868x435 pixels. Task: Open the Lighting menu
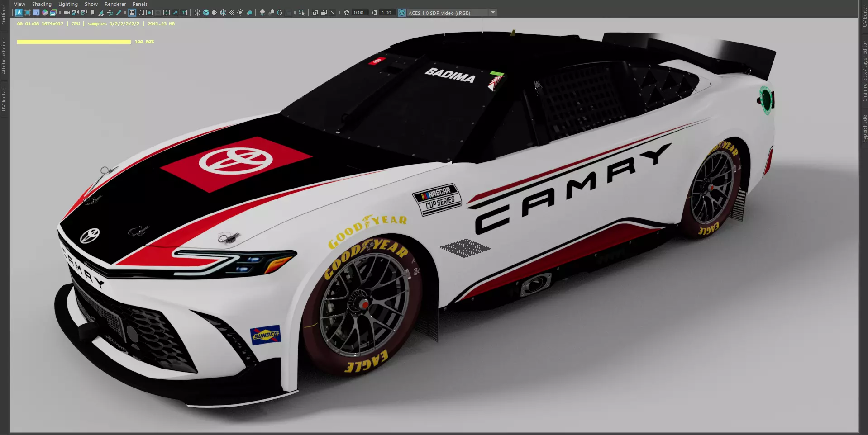click(x=68, y=4)
